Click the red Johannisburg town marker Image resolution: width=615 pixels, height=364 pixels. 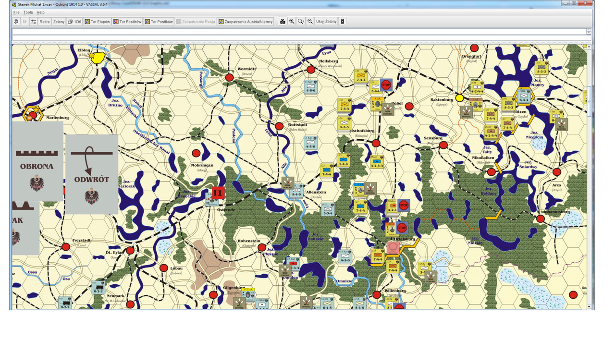pos(541,219)
